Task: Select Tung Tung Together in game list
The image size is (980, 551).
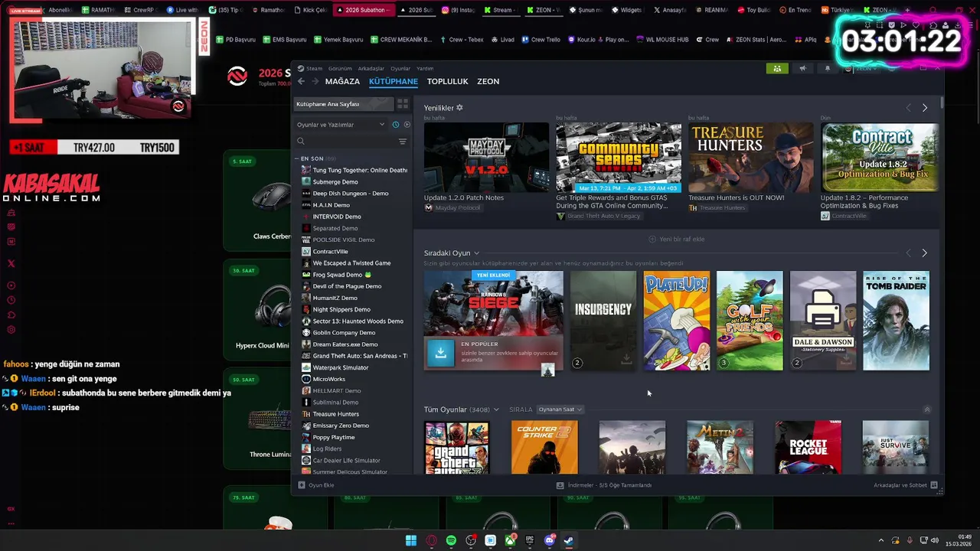Action: coord(354,170)
